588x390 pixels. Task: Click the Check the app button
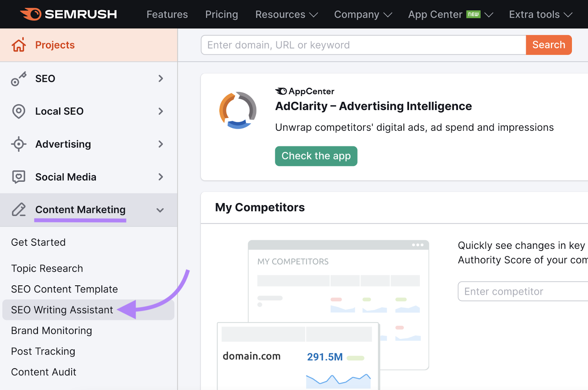[316, 156]
